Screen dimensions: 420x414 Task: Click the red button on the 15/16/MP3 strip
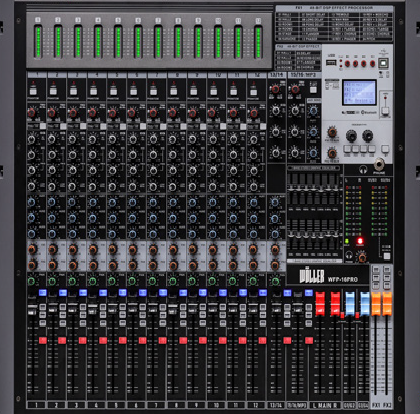pyautogui.click(x=309, y=340)
